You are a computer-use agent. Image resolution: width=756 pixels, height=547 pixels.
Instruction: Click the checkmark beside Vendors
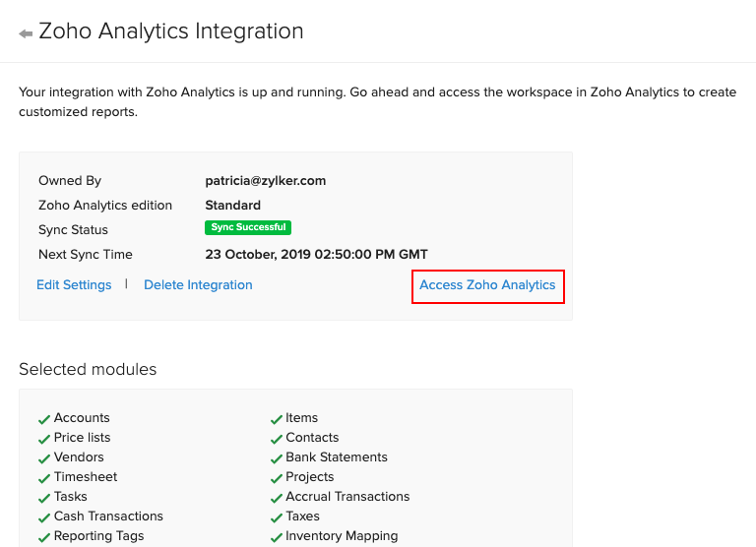point(44,458)
